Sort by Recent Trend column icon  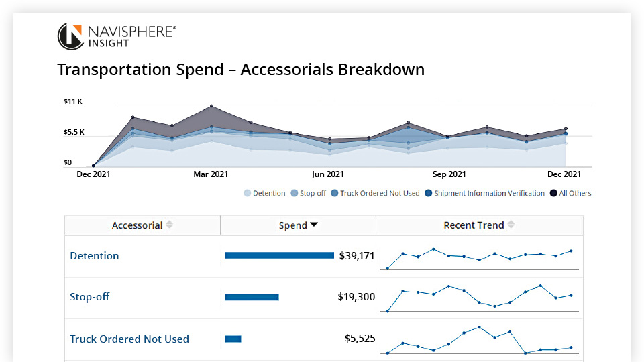(x=511, y=225)
